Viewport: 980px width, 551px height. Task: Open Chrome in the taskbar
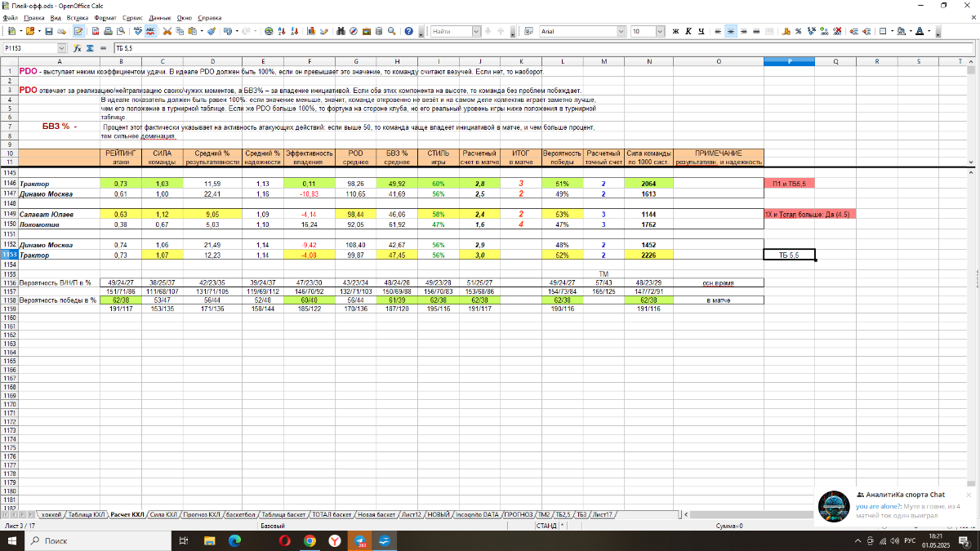(310, 540)
